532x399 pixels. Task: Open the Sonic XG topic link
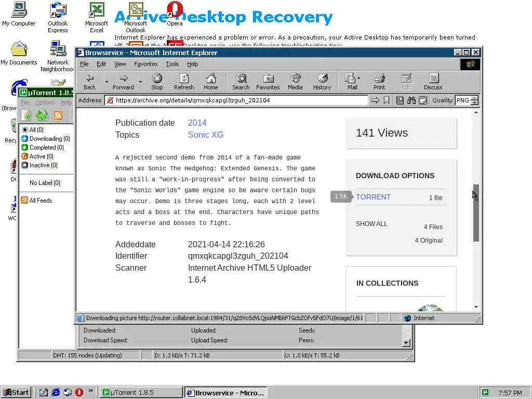(x=206, y=135)
